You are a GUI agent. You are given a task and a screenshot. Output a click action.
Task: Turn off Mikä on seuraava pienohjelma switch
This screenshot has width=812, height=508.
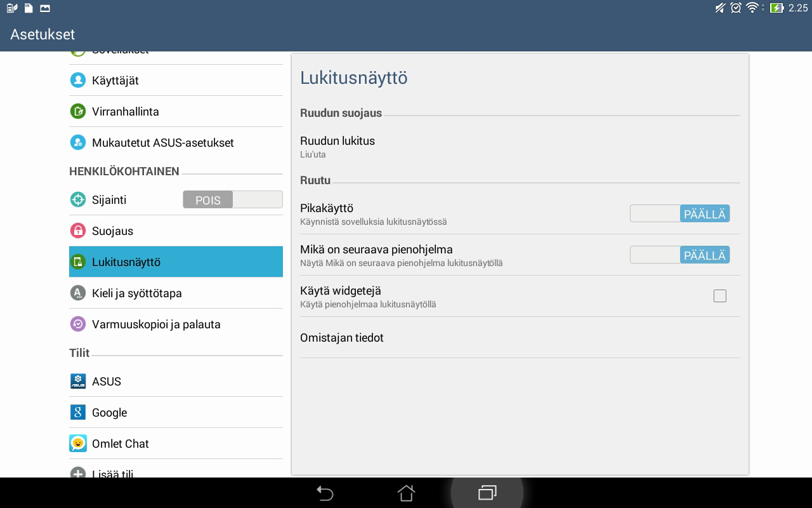click(680, 255)
